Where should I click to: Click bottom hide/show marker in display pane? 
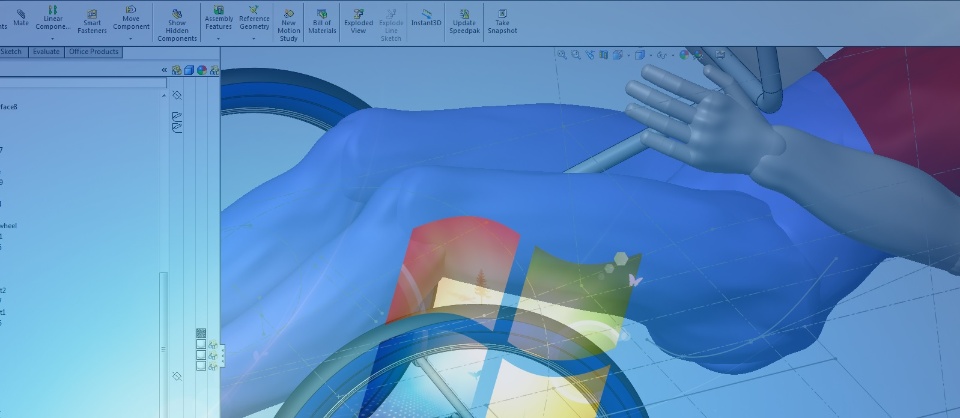click(x=177, y=376)
